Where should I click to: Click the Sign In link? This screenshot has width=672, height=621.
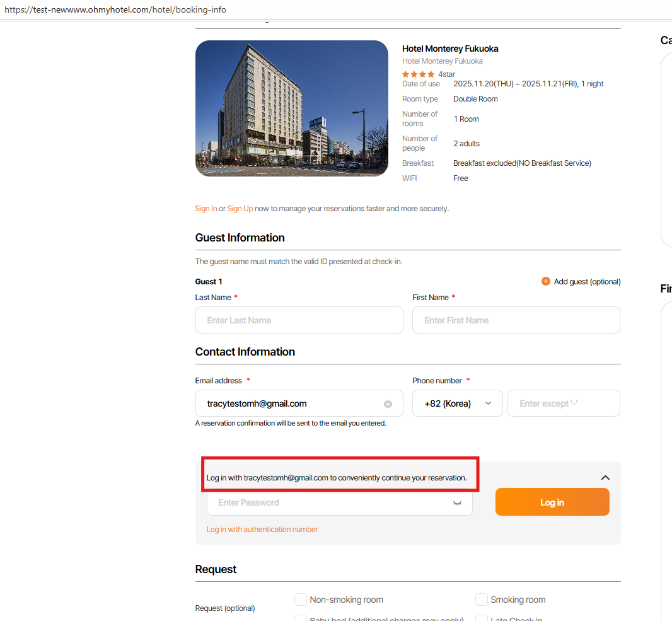click(x=206, y=209)
